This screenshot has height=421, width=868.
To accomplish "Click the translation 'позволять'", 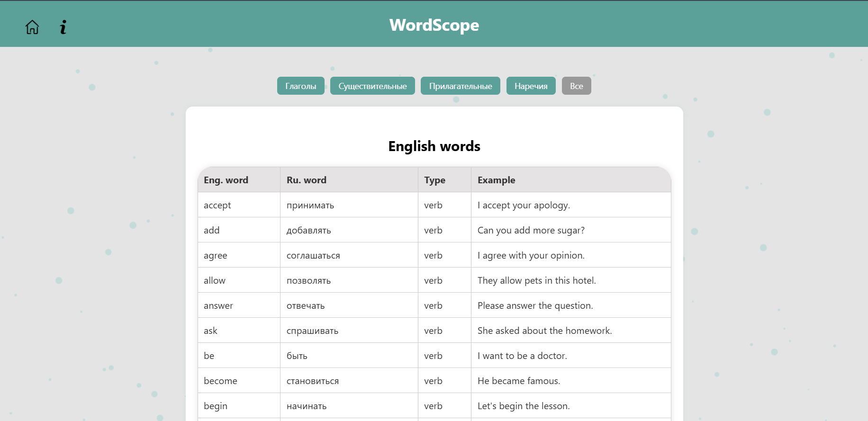I will [309, 280].
